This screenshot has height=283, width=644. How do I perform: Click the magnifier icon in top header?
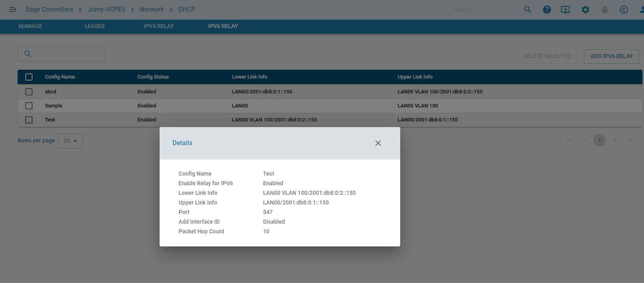(x=527, y=10)
